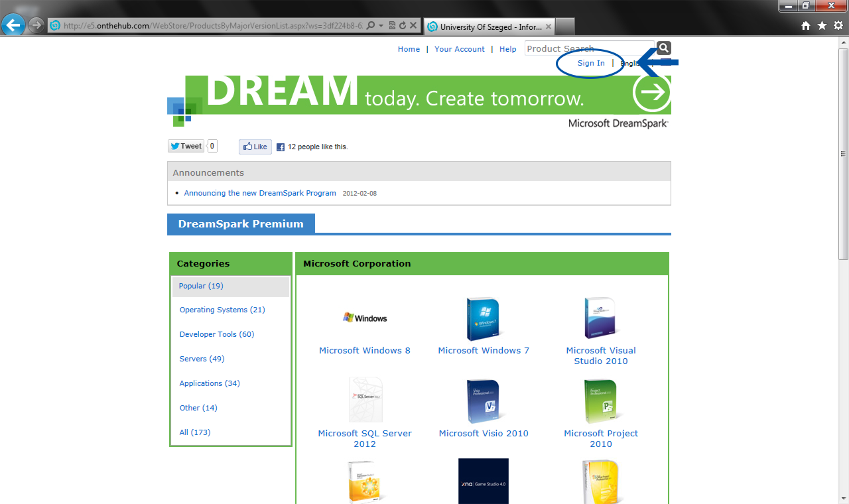
Task: Open the Your Account link
Action: coord(460,49)
